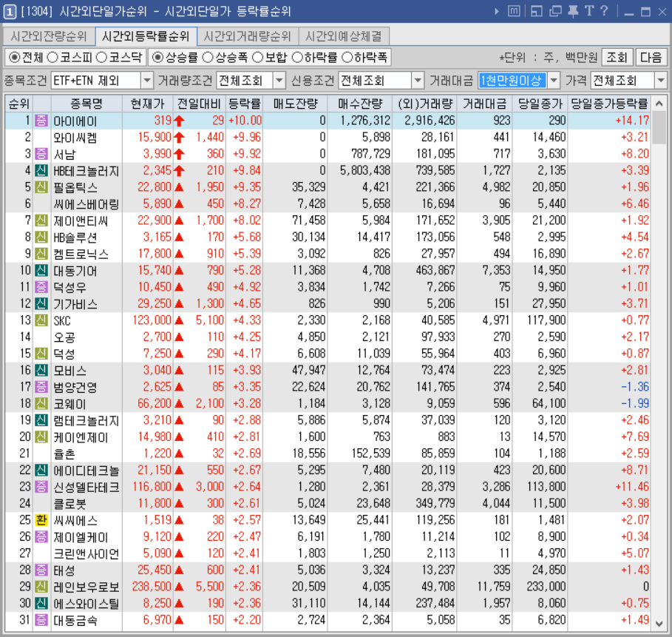672x637 pixels.
Task: Click the boxed-m icon in the title bar
Action: [x=513, y=11]
